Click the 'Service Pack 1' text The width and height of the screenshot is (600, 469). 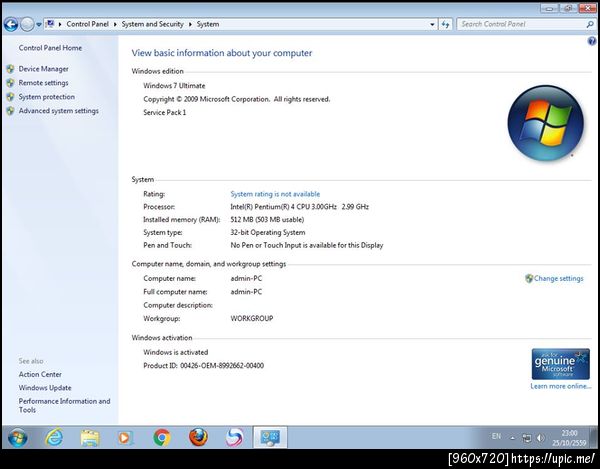click(165, 112)
